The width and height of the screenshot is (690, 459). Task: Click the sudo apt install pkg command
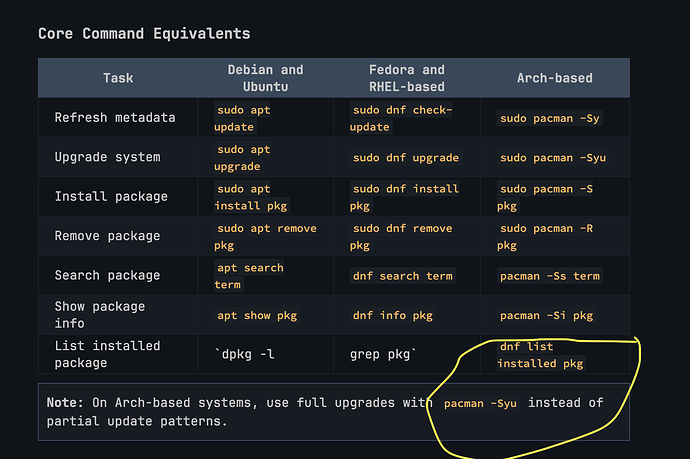(x=252, y=197)
